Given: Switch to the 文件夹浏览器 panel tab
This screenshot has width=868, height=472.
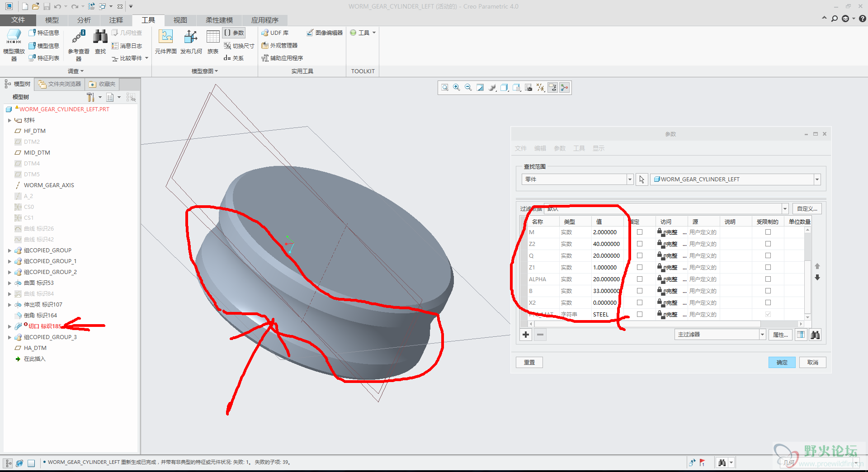Looking at the screenshot, I should pos(60,84).
